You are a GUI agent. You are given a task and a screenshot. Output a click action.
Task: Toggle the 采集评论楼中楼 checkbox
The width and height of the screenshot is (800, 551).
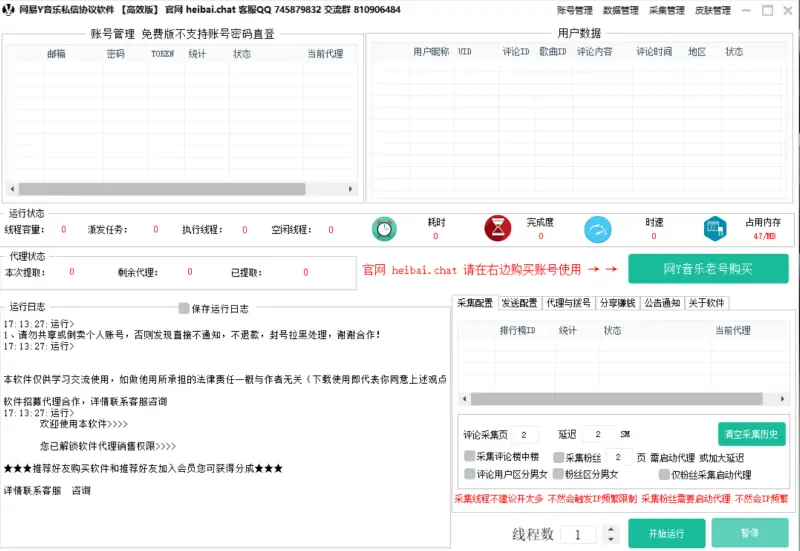[470, 456]
